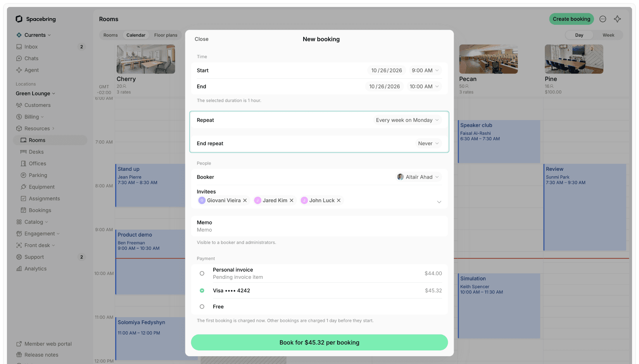Expand the Invitees list chevron

coord(439,202)
